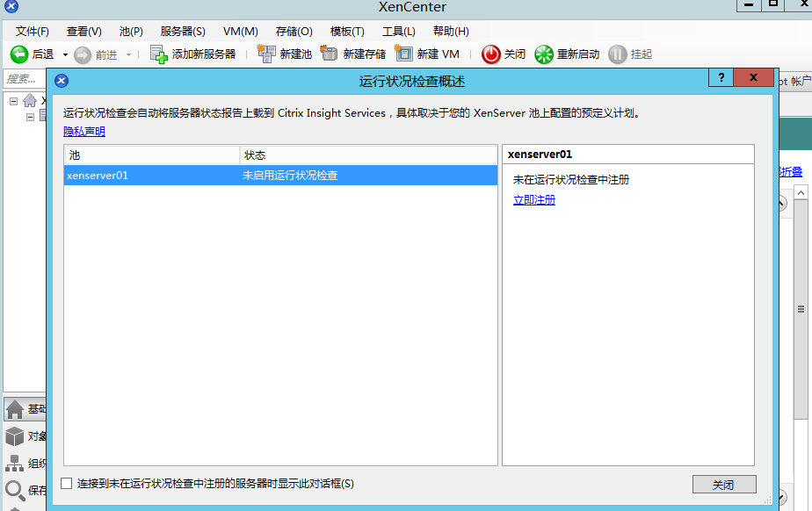This screenshot has height=511, width=812.
Task: Click the red Shut Down power icon
Action: (x=491, y=54)
